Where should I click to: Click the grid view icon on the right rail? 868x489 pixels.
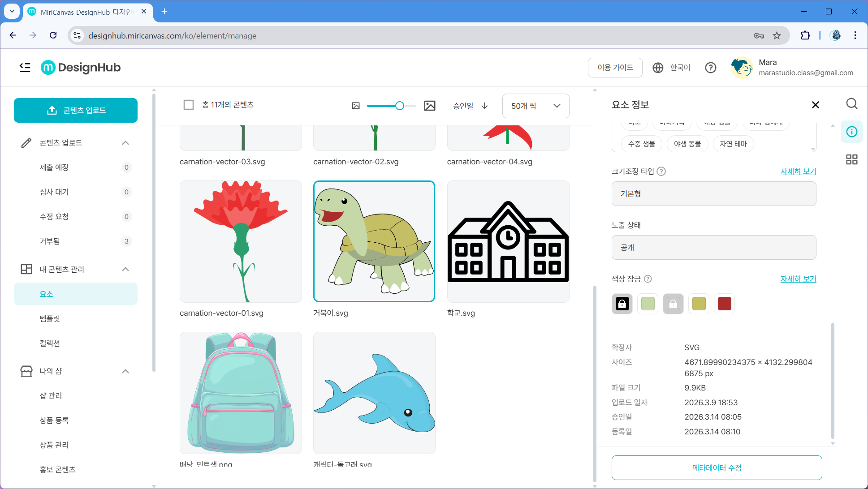coord(851,159)
